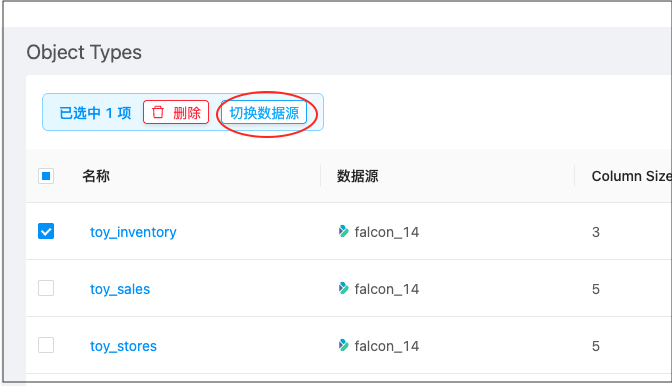Image resolution: width=672 pixels, height=386 pixels.
Task: Open the toy_sales object type link
Action: pos(120,289)
